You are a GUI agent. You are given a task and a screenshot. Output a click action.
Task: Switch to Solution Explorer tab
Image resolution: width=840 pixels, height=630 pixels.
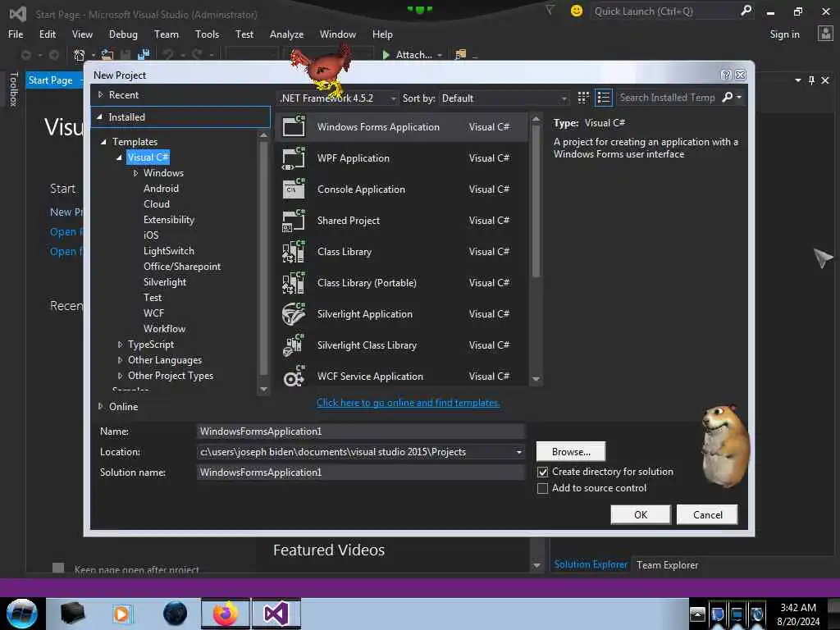pyautogui.click(x=591, y=564)
